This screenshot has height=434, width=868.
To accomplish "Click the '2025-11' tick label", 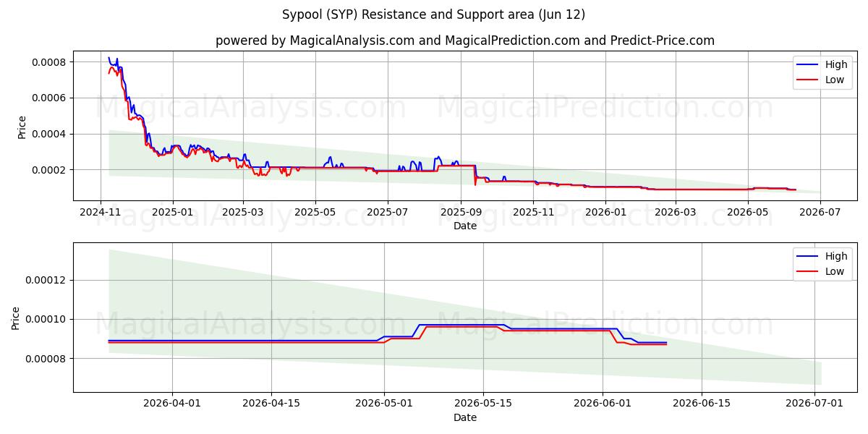I will (x=533, y=213).
